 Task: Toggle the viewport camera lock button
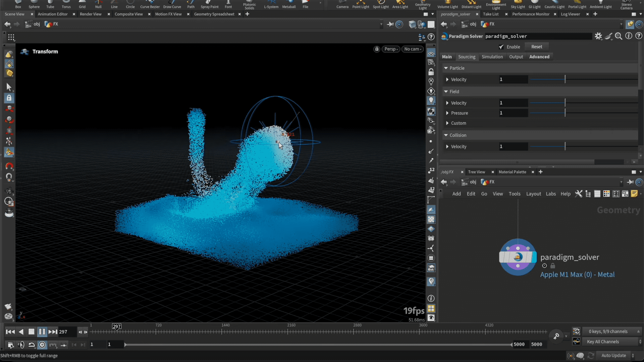[x=377, y=49]
